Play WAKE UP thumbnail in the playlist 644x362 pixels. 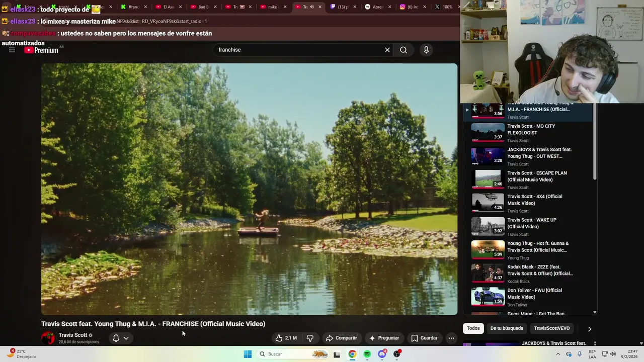(x=488, y=226)
